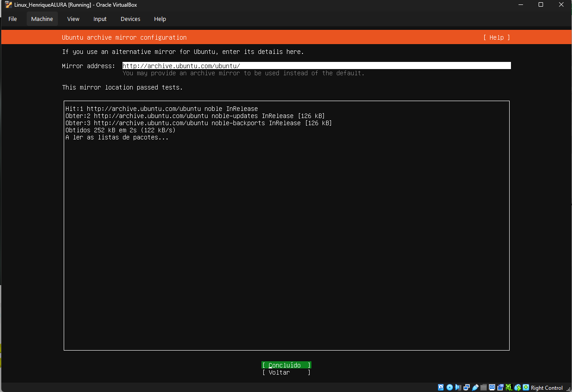Click the 'Right Control' host key label

pos(547,388)
